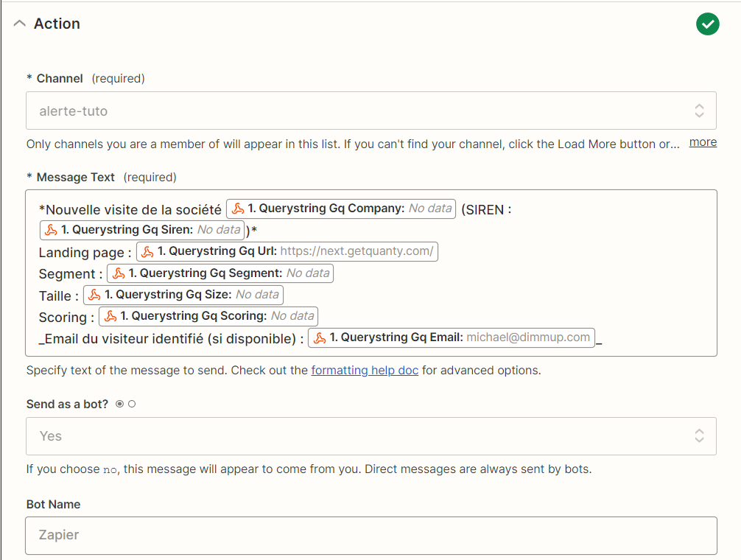Image resolution: width=741 pixels, height=560 pixels.
Task: Click inside Message Text after Landing page
Action: (x=567, y=252)
